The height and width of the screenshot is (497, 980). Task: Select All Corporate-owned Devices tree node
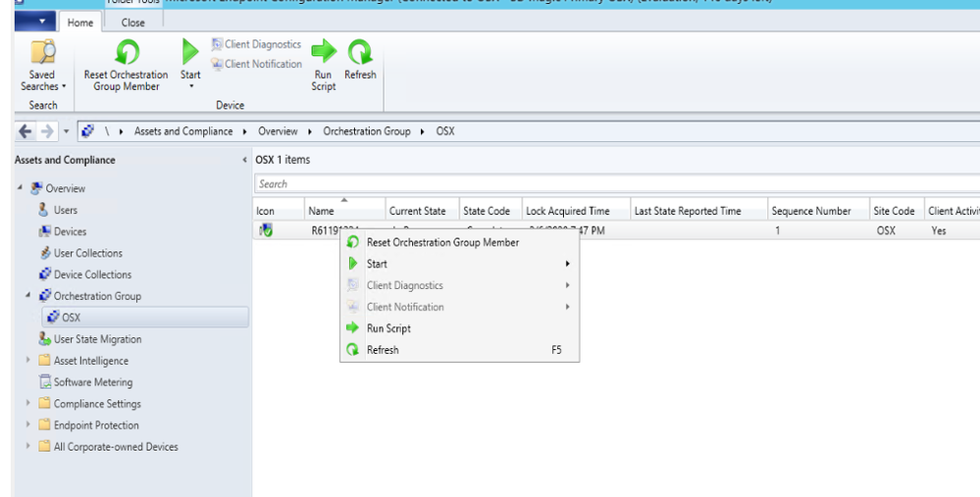click(x=116, y=447)
